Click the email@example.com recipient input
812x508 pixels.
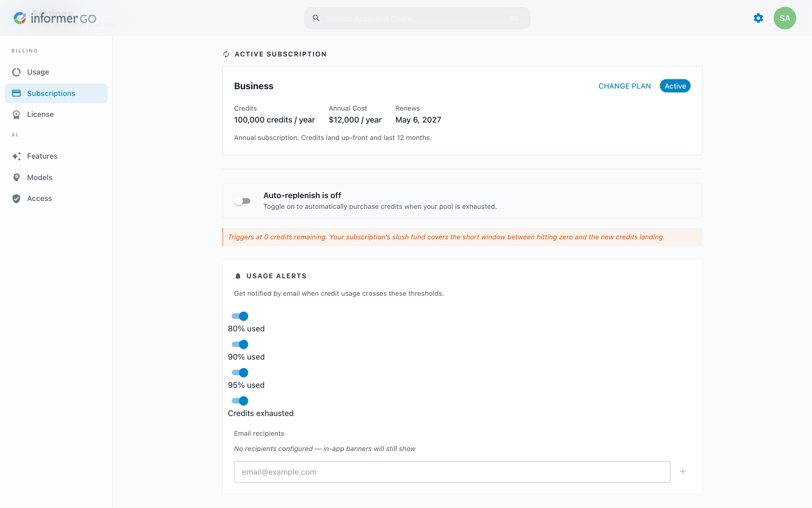point(452,472)
